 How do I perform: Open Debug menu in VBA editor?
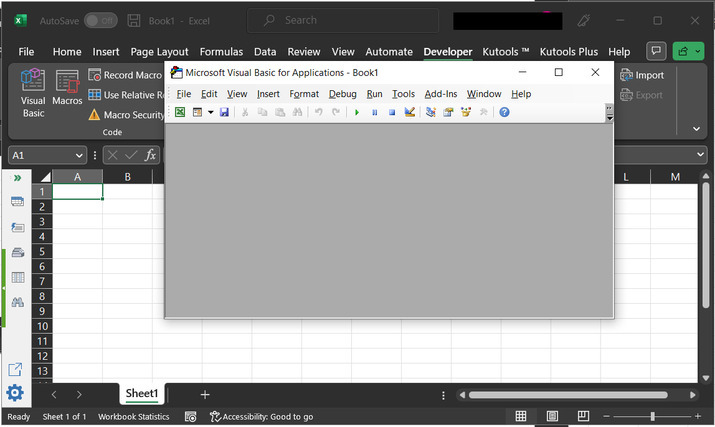click(x=342, y=94)
